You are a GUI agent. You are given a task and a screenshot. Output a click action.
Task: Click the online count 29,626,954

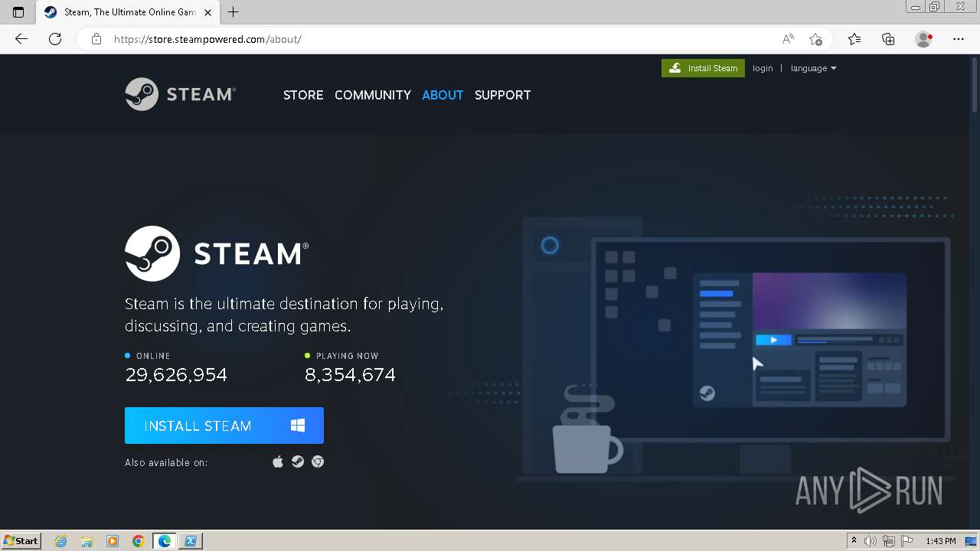click(176, 374)
